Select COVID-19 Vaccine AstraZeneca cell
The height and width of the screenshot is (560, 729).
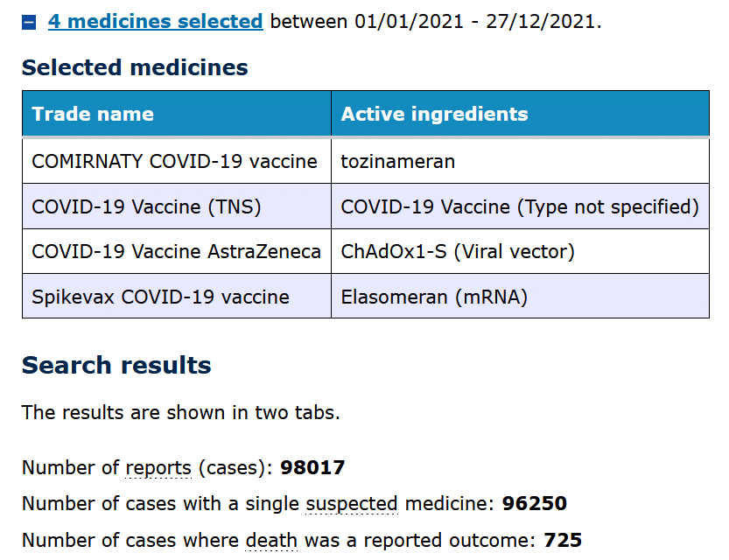coord(177,251)
